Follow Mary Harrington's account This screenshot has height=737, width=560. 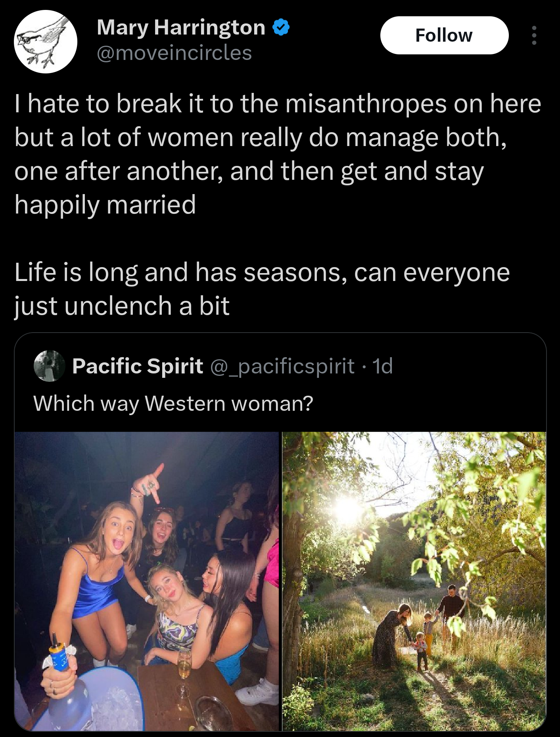tap(444, 35)
